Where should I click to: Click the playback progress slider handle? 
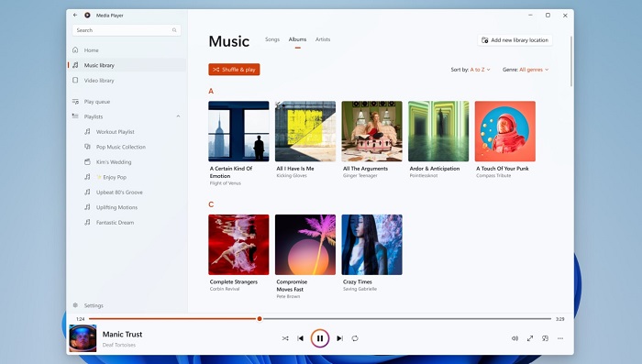click(260, 318)
